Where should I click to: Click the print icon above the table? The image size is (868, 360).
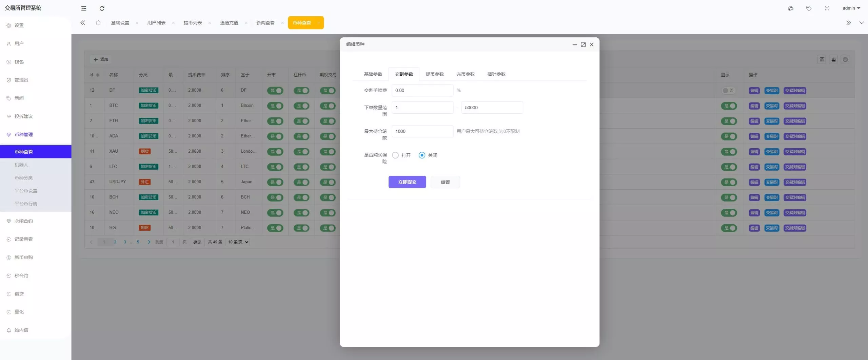pos(845,59)
